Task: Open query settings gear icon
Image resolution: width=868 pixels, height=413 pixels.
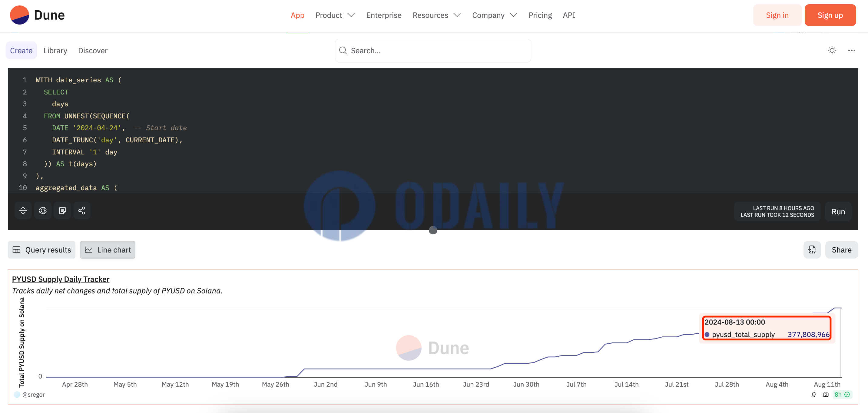Action: point(42,210)
